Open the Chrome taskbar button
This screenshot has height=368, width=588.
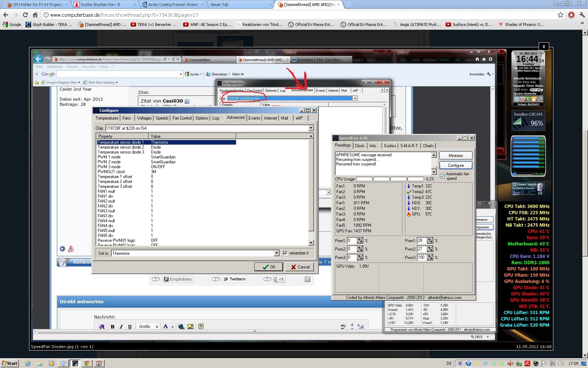(87, 363)
